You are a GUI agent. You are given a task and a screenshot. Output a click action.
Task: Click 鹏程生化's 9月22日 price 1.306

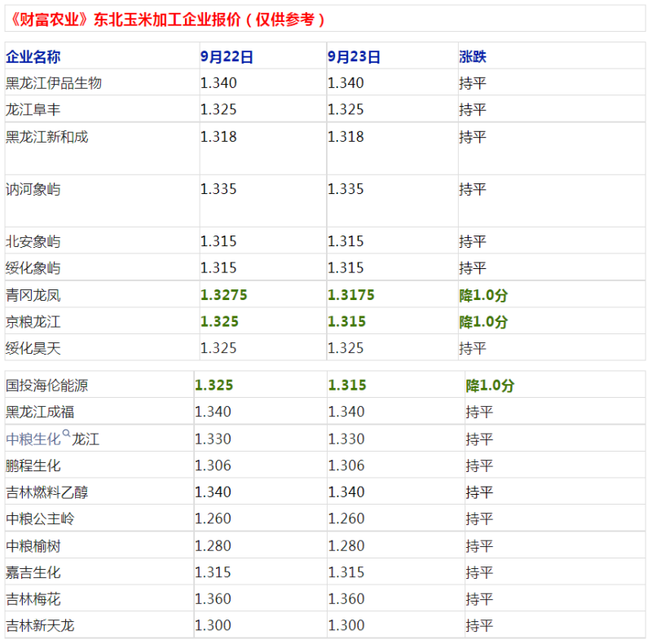[213, 465]
